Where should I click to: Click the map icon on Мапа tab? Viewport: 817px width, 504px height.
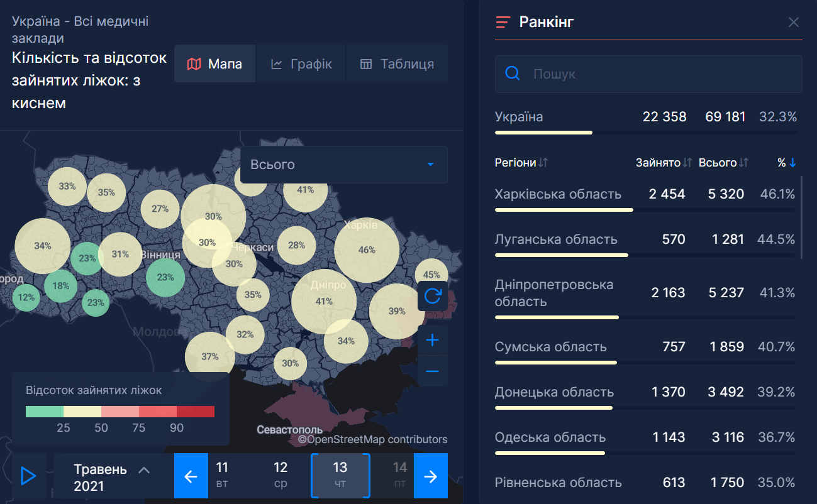click(194, 64)
